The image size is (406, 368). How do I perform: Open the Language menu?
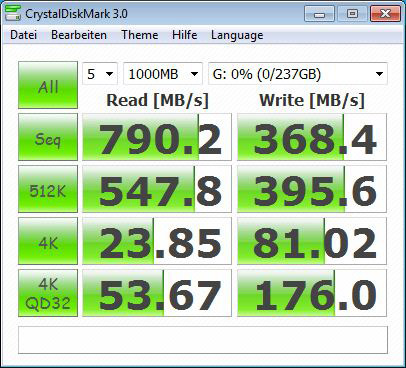(237, 35)
